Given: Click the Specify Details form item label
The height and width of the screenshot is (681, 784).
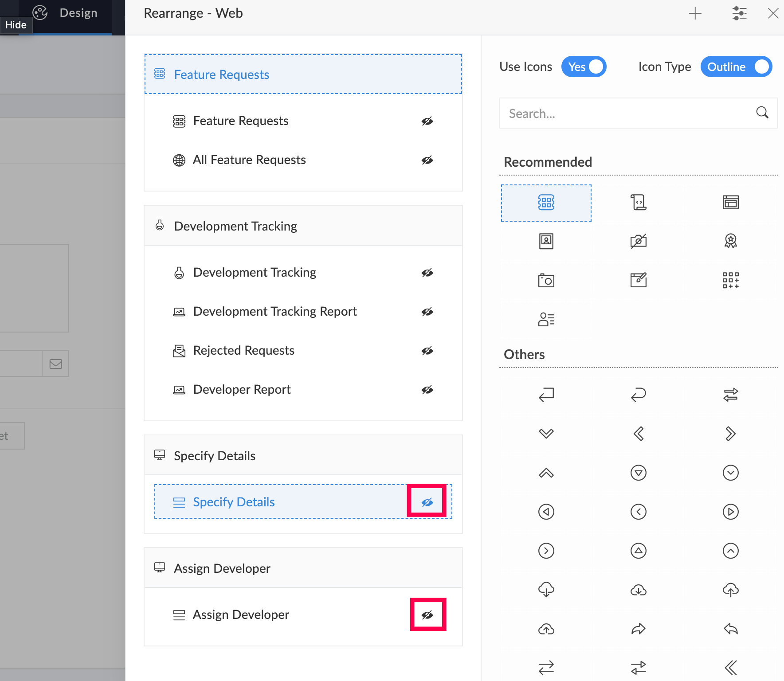Looking at the screenshot, I should coord(234,502).
